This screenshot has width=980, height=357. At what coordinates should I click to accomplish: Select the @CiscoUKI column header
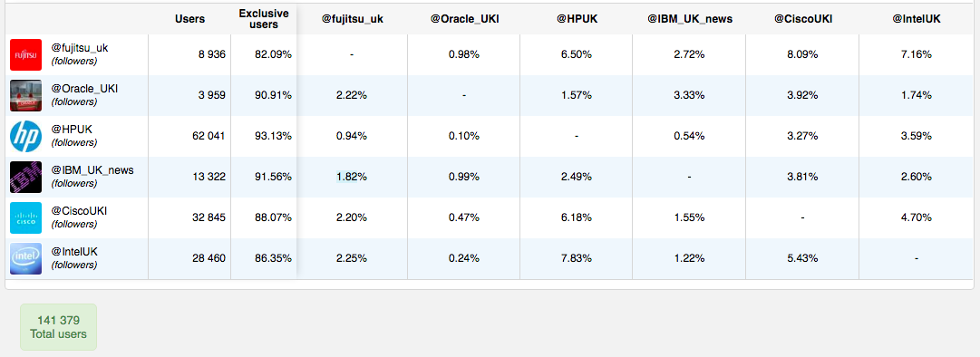tap(803, 19)
